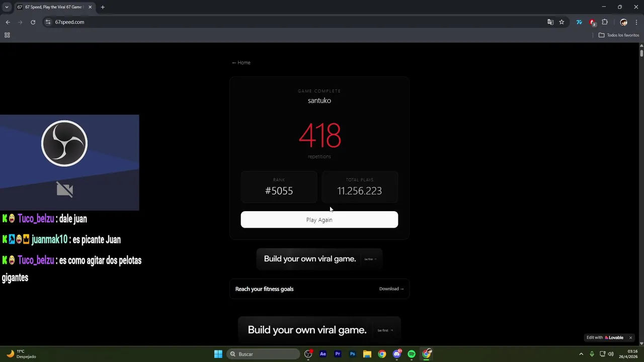This screenshot has height=362, width=644.
Task: Click the Total Plays 11.256.223 card
Action: (360, 187)
